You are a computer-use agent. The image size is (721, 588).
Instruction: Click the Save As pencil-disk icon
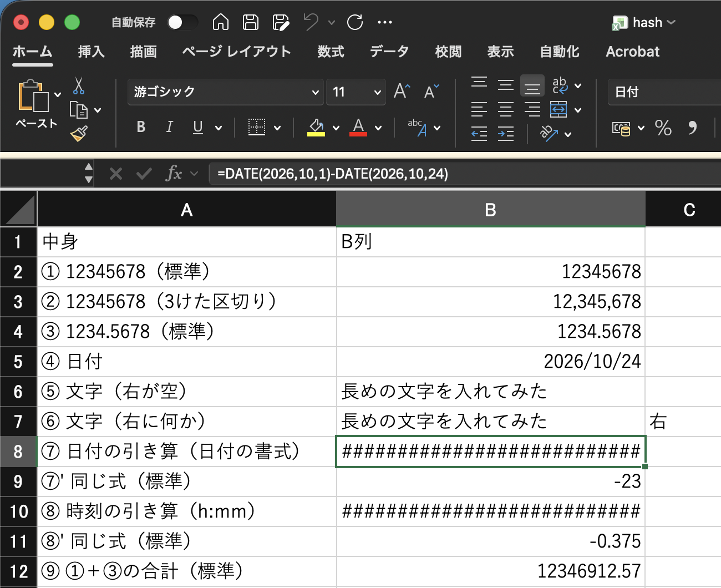pos(281,22)
